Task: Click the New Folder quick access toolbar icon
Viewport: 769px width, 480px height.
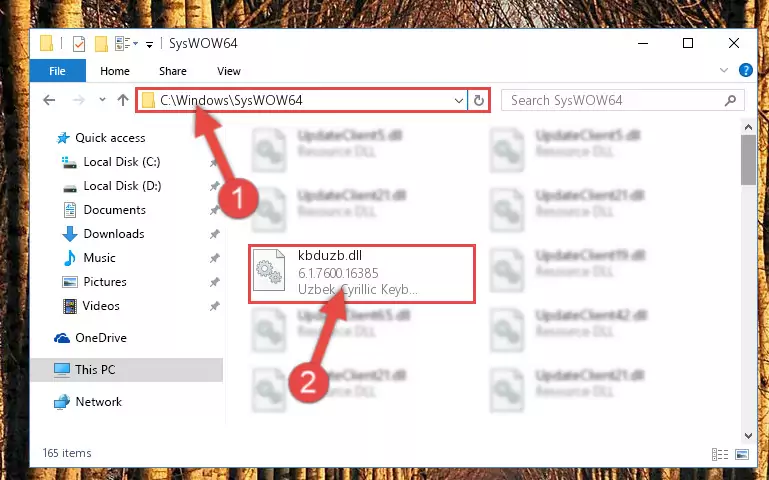Action: click(101, 44)
